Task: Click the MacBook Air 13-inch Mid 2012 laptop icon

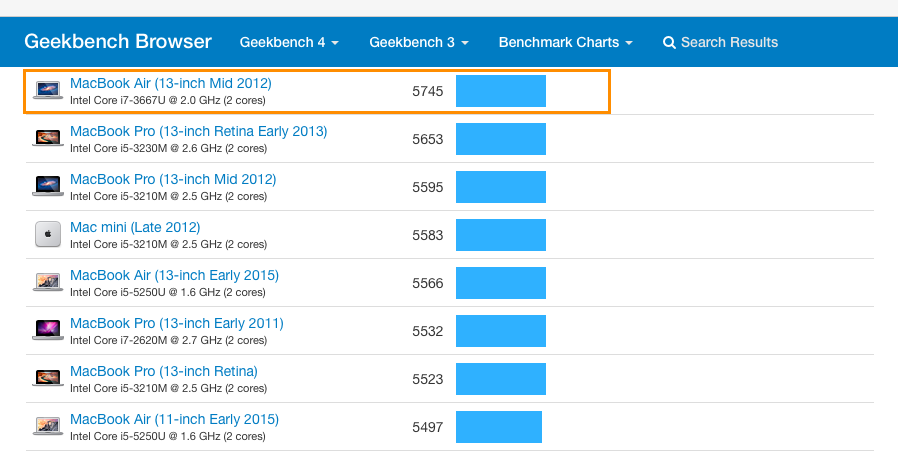Action: (x=48, y=90)
